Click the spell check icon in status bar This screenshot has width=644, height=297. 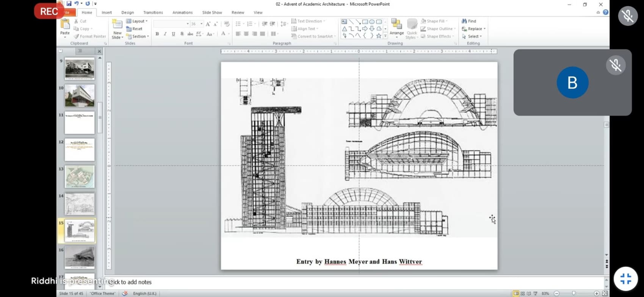124,294
